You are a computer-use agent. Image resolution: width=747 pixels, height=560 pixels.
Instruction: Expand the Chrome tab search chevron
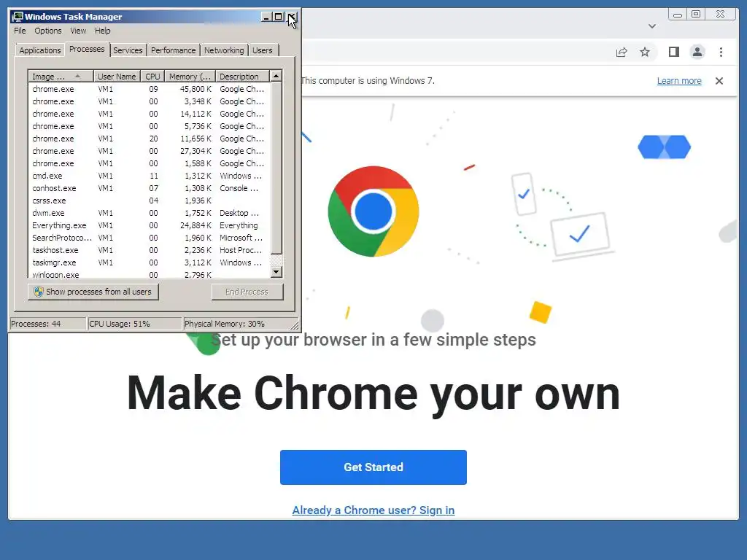click(651, 26)
